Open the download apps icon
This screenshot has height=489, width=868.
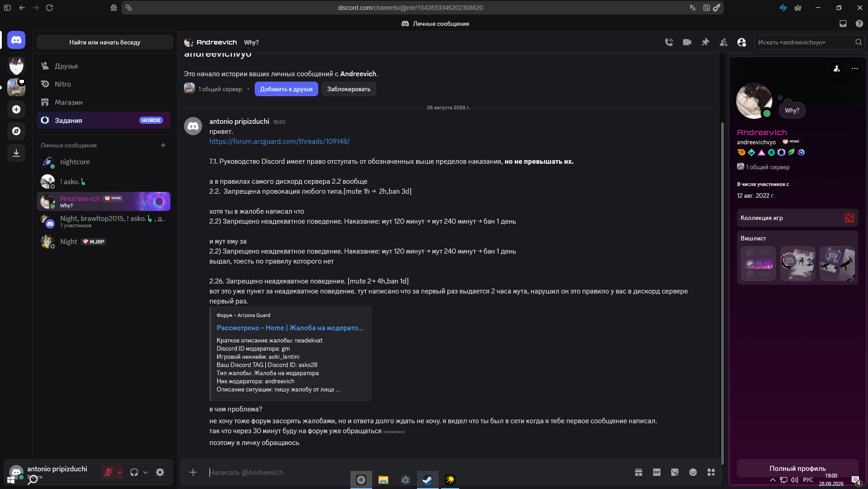coord(16,153)
